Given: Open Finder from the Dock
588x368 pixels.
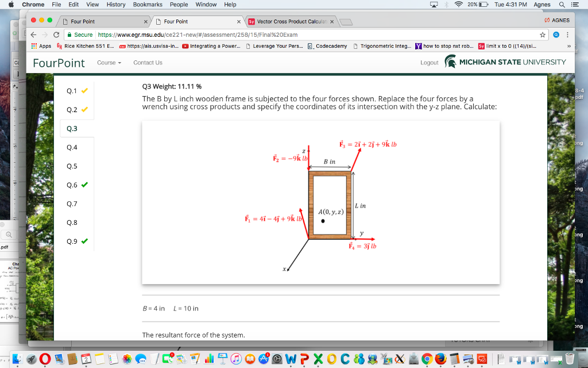Looking at the screenshot, I should pos(18,359).
